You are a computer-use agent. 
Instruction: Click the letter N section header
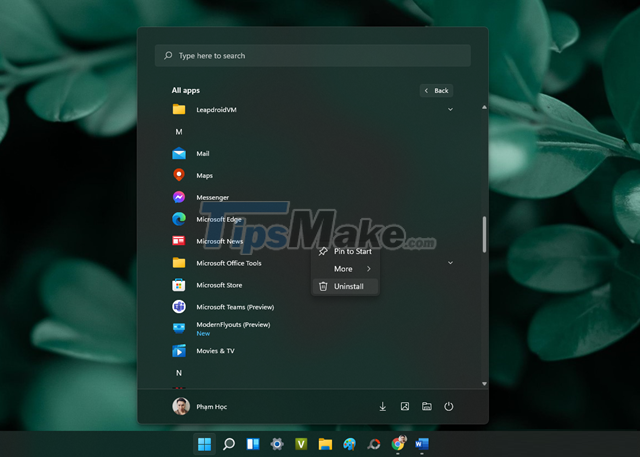(179, 373)
